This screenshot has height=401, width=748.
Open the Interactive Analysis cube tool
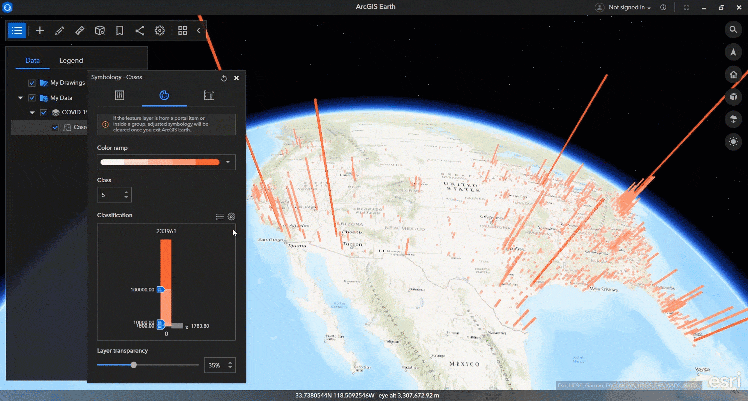(100, 31)
